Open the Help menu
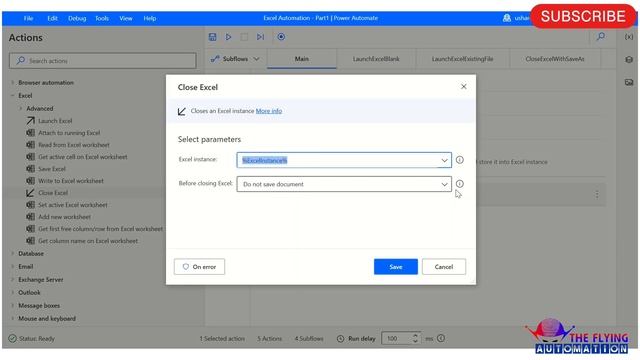The height and width of the screenshot is (360, 640). click(x=150, y=18)
